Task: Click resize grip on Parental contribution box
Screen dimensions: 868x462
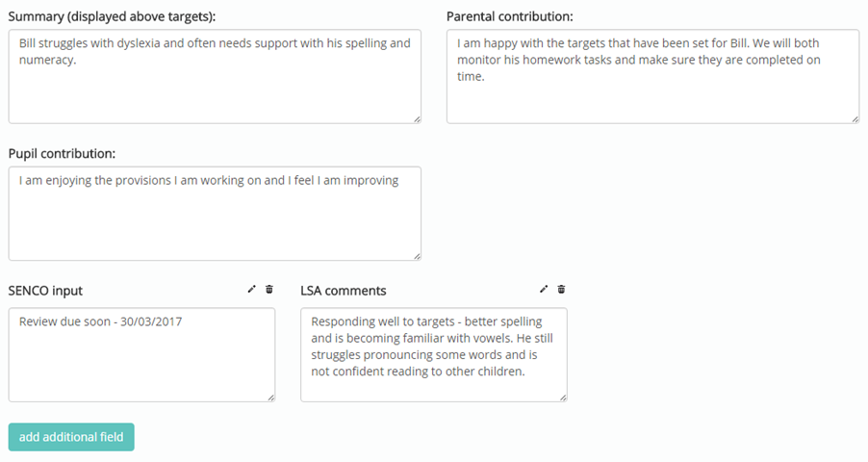Action: tap(855, 119)
